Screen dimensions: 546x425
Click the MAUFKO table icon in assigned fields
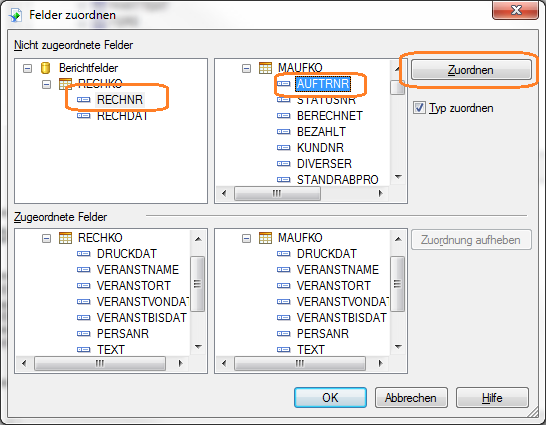click(x=265, y=238)
